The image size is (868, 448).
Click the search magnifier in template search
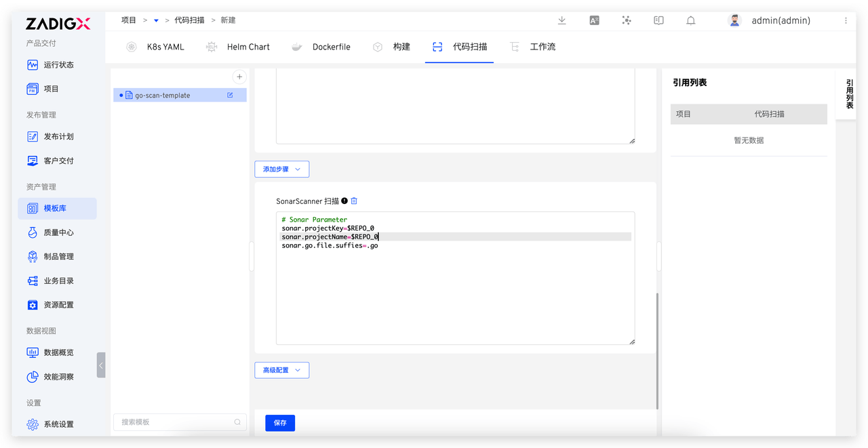[x=237, y=422]
